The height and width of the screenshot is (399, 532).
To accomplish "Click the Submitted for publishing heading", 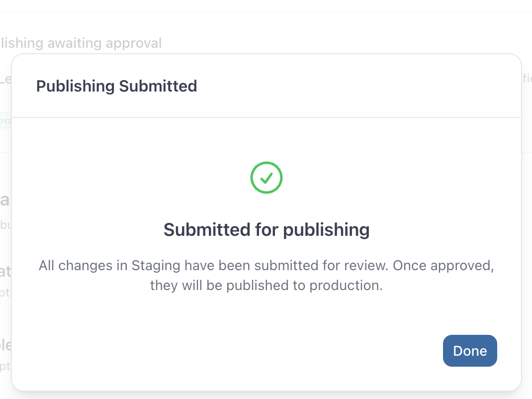I will (x=266, y=229).
